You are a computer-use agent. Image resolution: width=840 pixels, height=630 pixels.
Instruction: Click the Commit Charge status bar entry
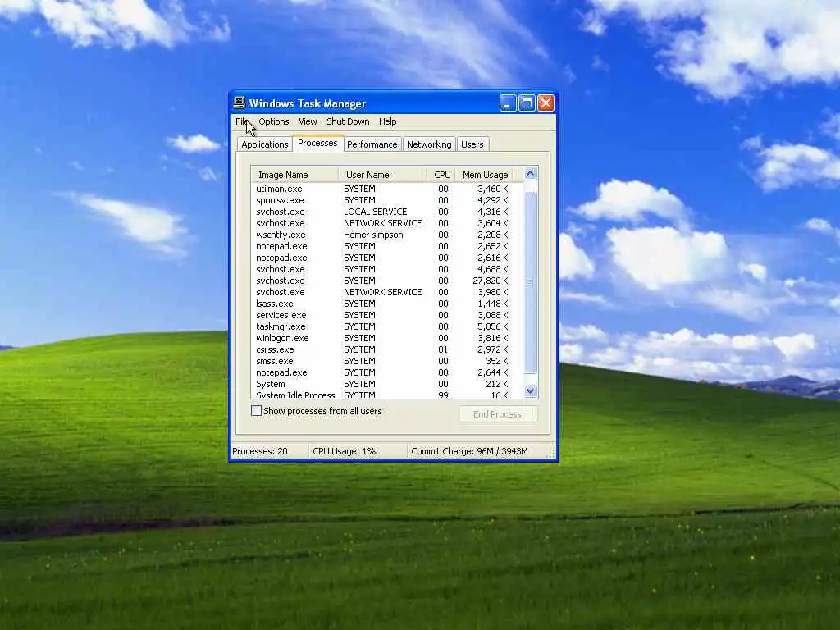click(476, 451)
